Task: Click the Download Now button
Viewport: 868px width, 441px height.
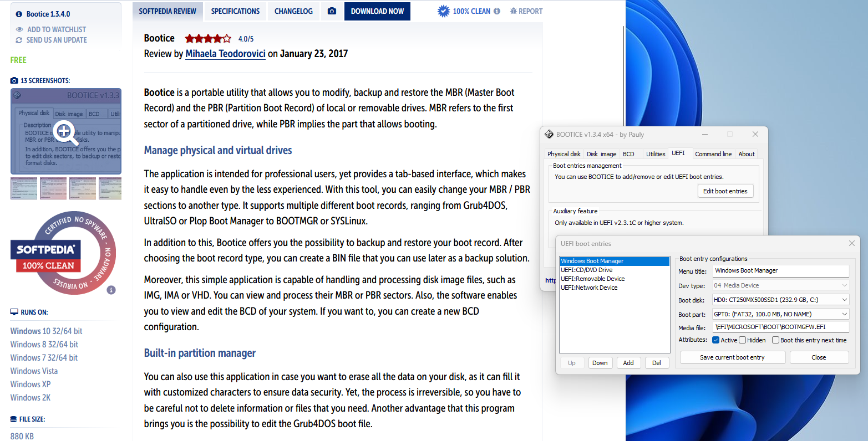Action: pyautogui.click(x=377, y=11)
